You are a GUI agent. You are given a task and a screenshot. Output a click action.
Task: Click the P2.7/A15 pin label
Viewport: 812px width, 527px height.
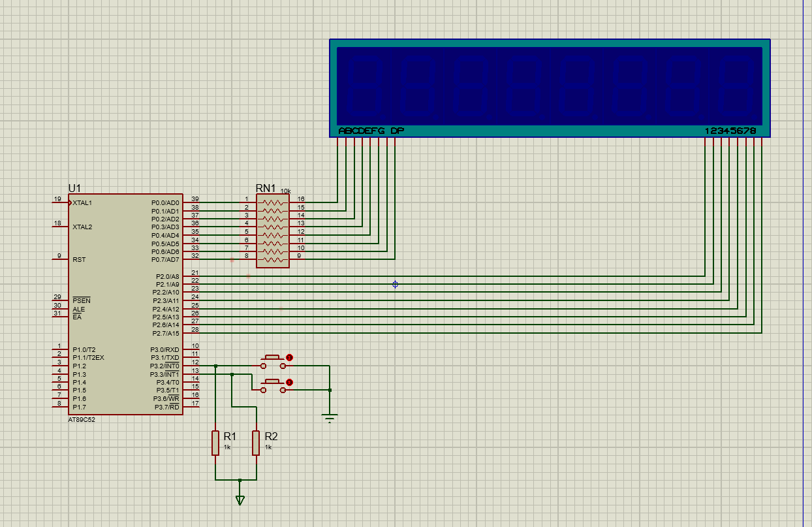(166, 334)
